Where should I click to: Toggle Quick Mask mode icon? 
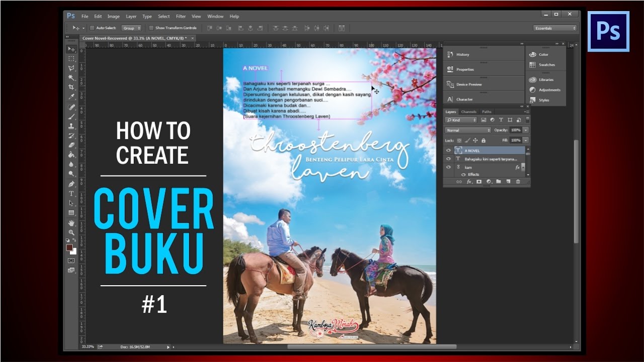click(71, 260)
